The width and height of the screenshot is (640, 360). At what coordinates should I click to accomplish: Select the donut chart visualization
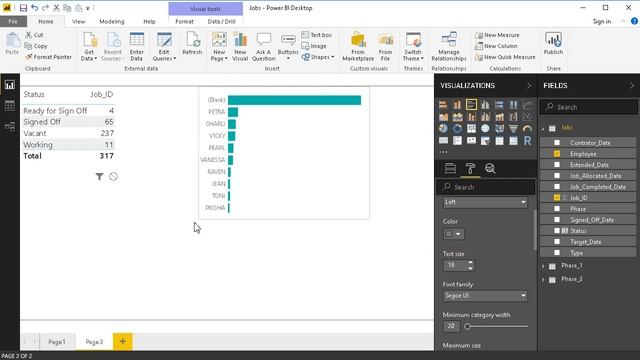coord(457,129)
